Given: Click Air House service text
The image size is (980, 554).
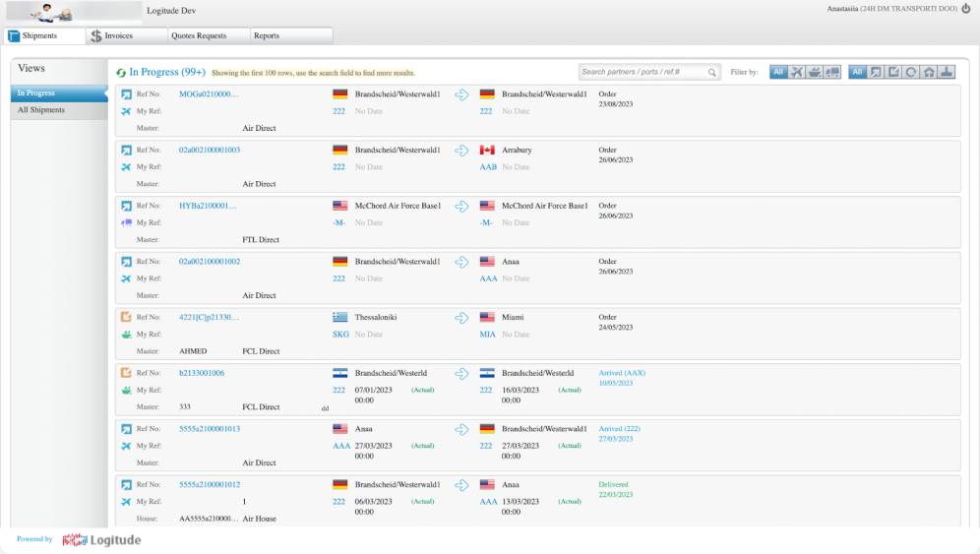Looking at the screenshot, I should [260, 519].
